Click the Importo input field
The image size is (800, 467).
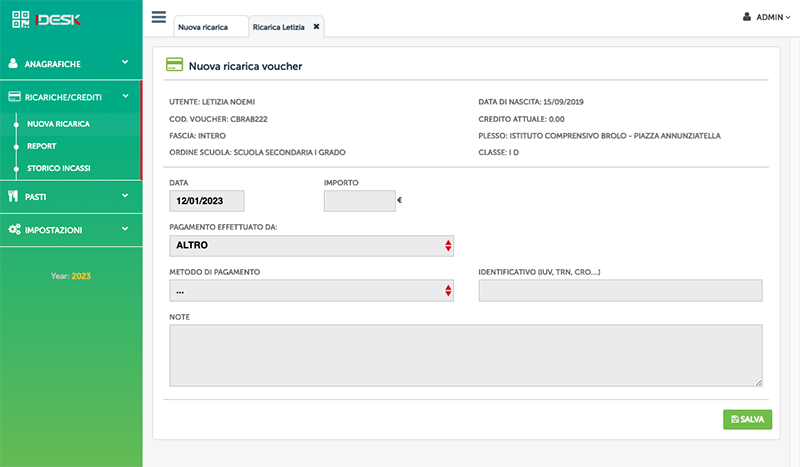tap(360, 201)
